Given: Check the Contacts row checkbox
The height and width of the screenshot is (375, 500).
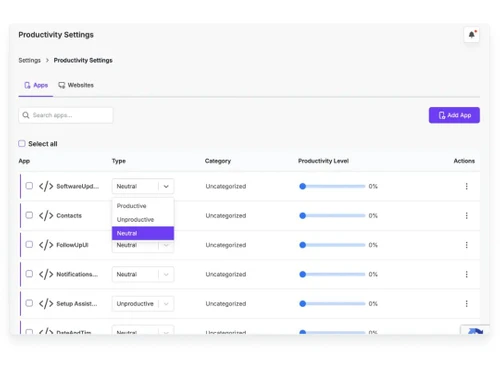Looking at the screenshot, I should (29, 215).
